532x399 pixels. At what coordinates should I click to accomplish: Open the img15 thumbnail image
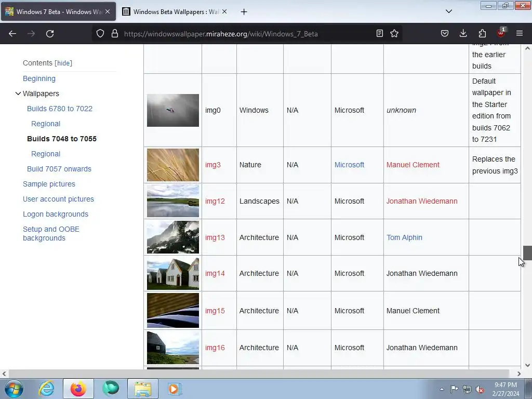coord(173,311)
